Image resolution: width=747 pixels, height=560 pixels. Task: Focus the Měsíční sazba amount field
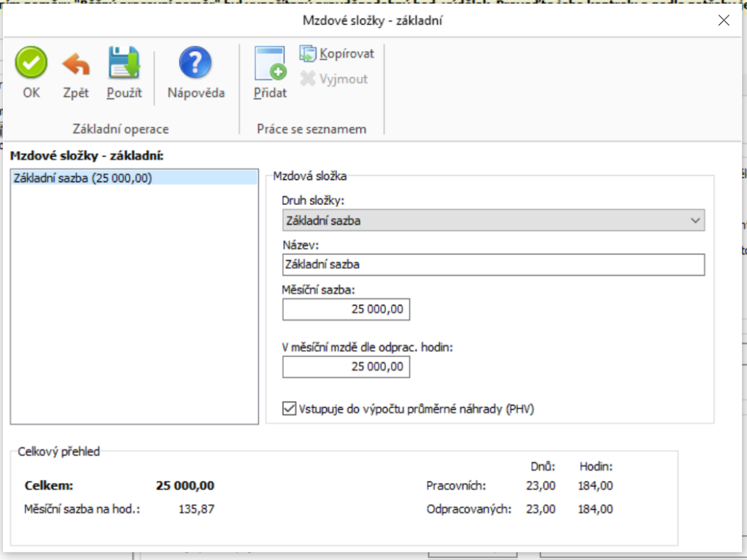click(x=346, y=309)
